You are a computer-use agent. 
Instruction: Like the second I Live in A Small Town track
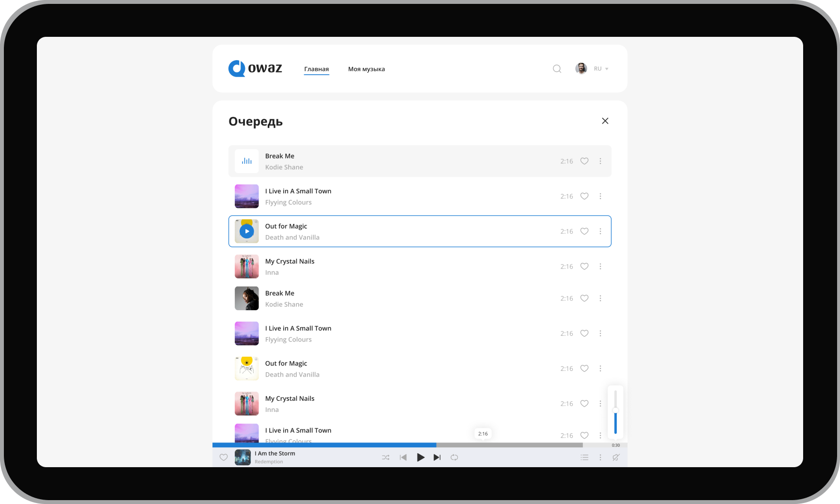point(584,333)
